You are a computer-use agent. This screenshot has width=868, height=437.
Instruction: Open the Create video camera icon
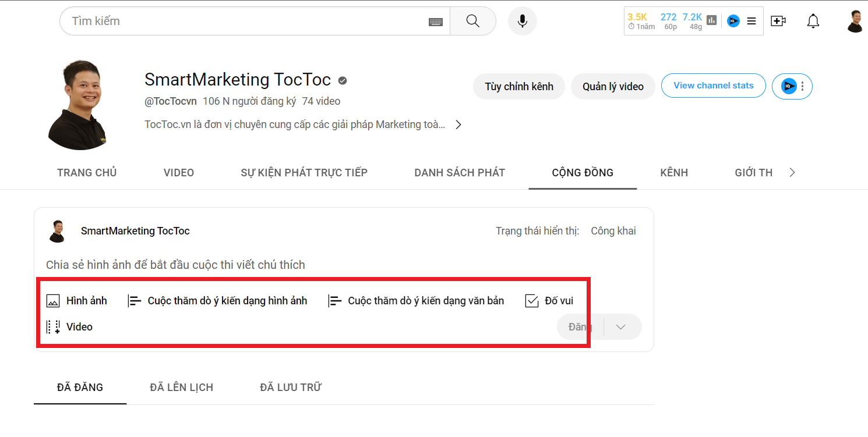tap(778, 21)
